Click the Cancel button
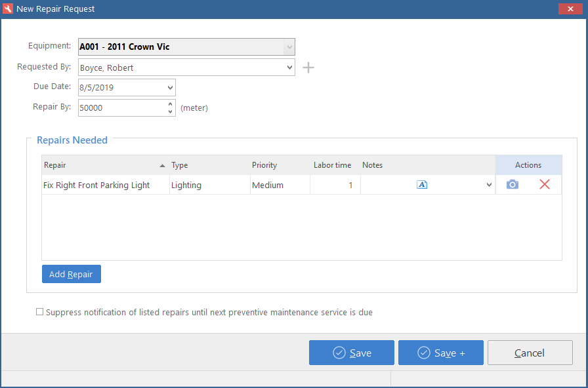Screen dimensions: 588x388 [530, 353]
